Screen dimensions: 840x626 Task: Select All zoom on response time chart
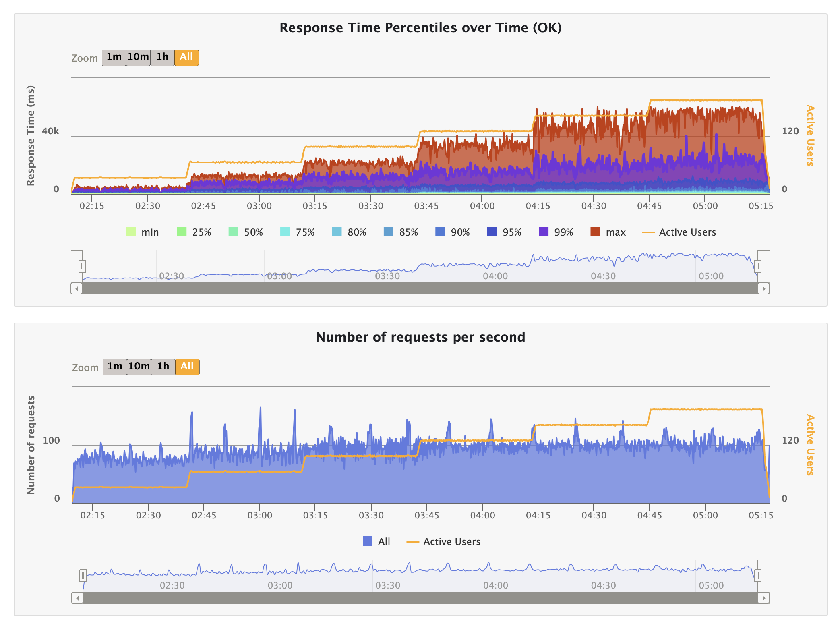tap(186, 57)
